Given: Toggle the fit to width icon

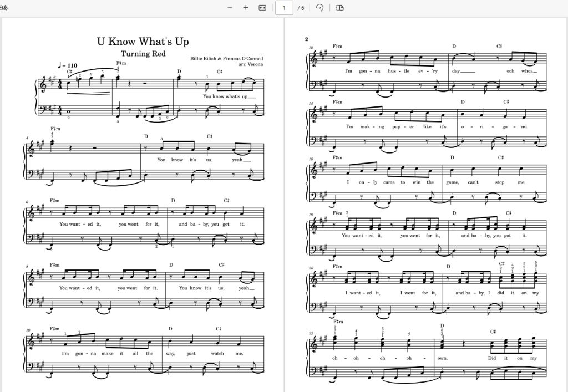Looking at the screenshot, I should [x=262, y=8].
